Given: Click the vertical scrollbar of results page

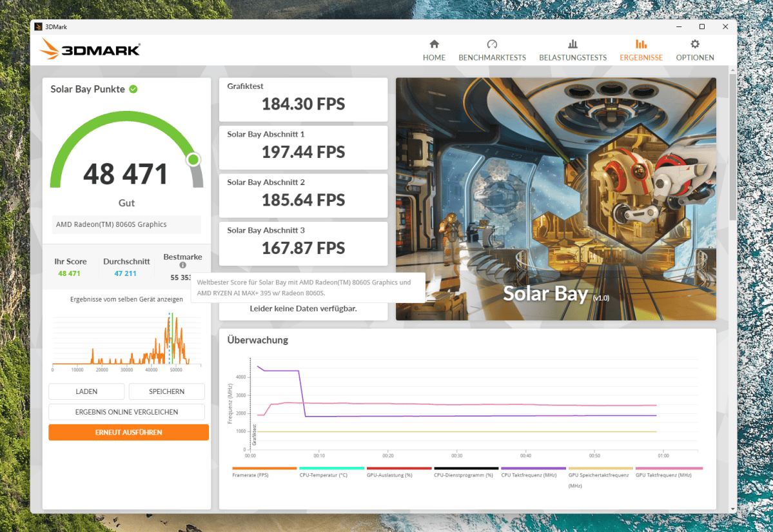Looking at the screenshot, I should pyautogui.click(x=732, y=148).
